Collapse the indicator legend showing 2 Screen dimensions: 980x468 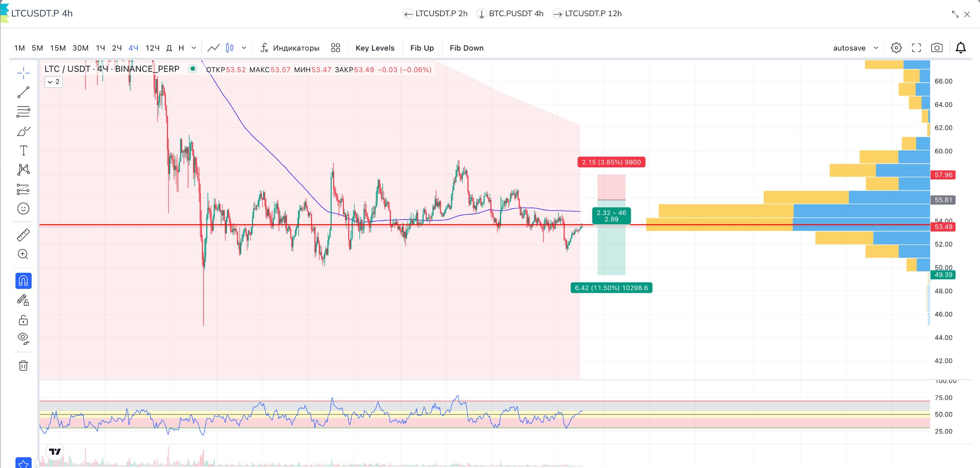click(x=54, y=82)
